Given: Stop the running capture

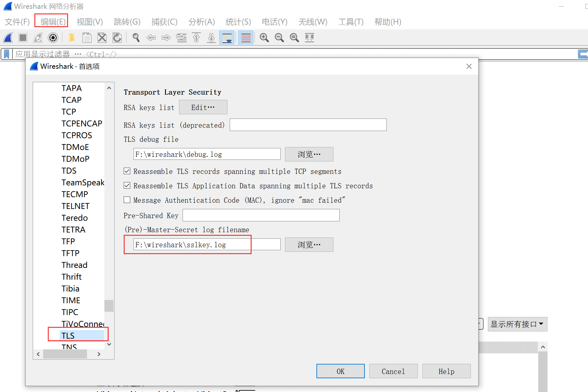Looking at the screenshot, I should pyautogui.click(x=23, y=38).
